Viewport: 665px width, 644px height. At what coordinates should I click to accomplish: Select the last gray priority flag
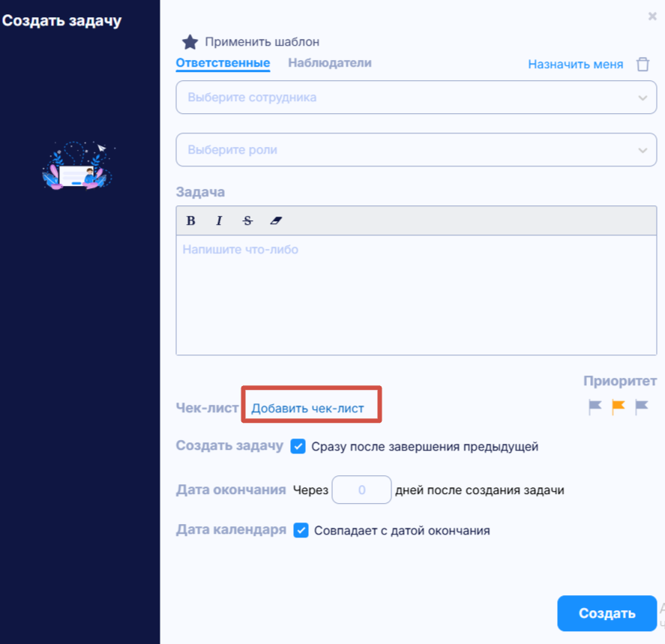coord(641,406)
